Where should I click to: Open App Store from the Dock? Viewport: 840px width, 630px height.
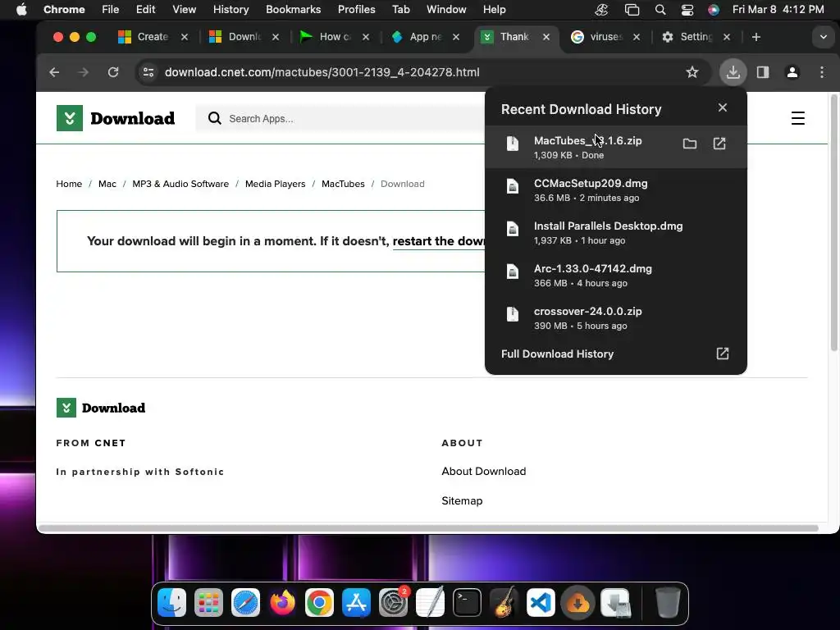pyautogui.click(x=356, y=603)
